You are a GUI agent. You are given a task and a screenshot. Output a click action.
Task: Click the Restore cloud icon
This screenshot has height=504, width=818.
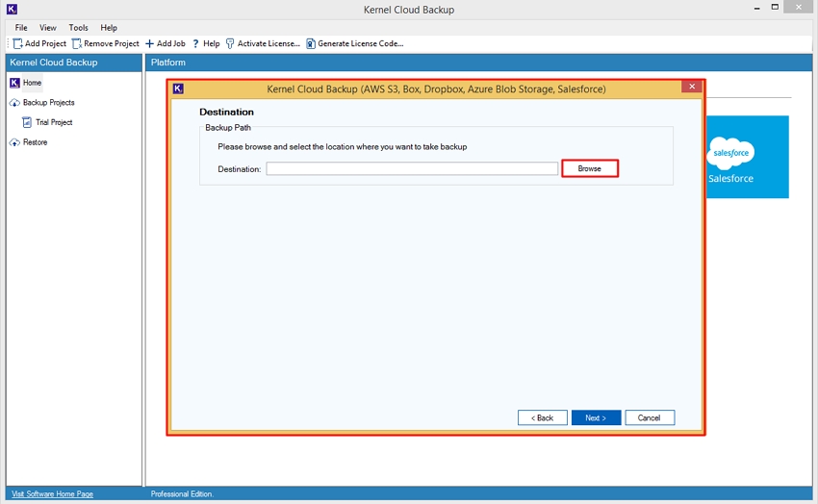[x=14, y=142]
